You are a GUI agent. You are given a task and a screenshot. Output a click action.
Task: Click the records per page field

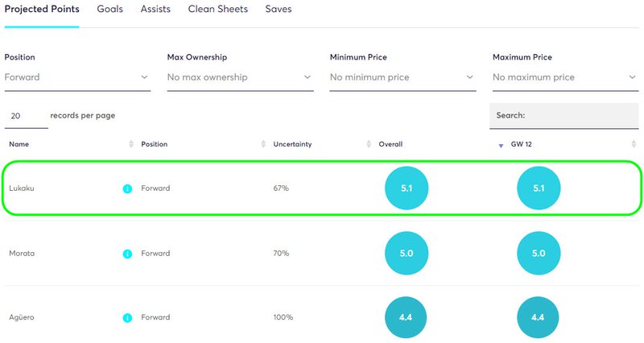(27, 116)
